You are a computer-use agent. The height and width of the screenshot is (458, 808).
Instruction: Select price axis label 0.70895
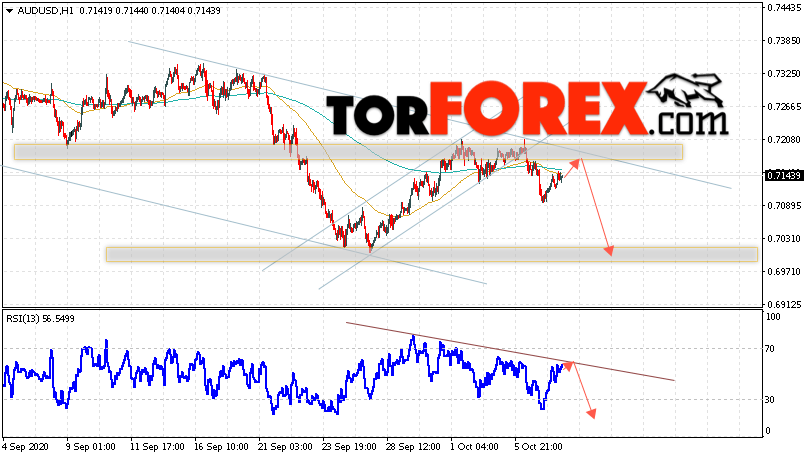point(784,206)
